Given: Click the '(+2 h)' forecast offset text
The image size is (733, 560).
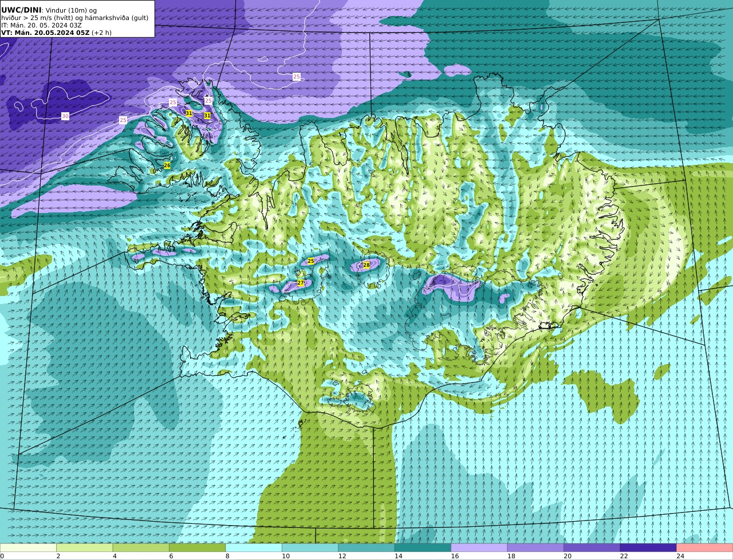Looking at the screenshot, I should click(102, 33).
